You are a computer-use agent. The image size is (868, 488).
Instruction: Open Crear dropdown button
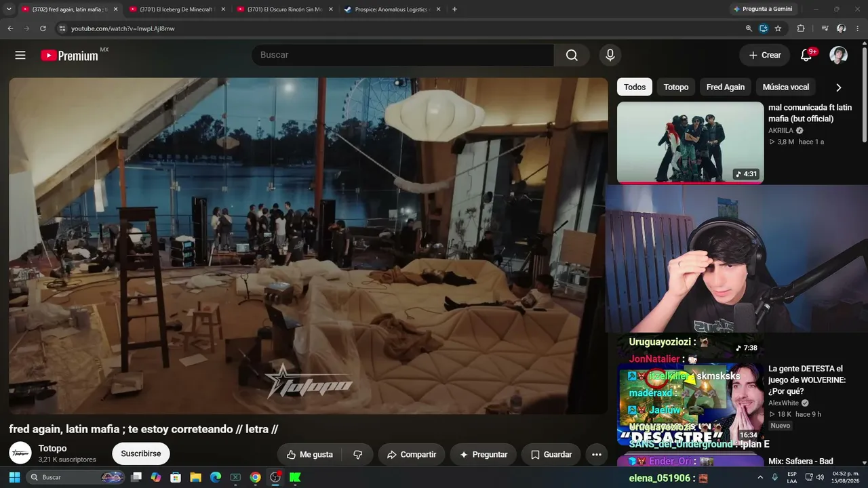[x=765, y=55]
